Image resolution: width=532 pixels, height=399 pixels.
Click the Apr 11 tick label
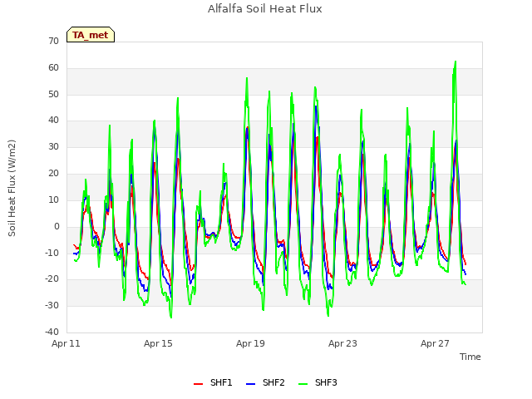pos(66,343)
